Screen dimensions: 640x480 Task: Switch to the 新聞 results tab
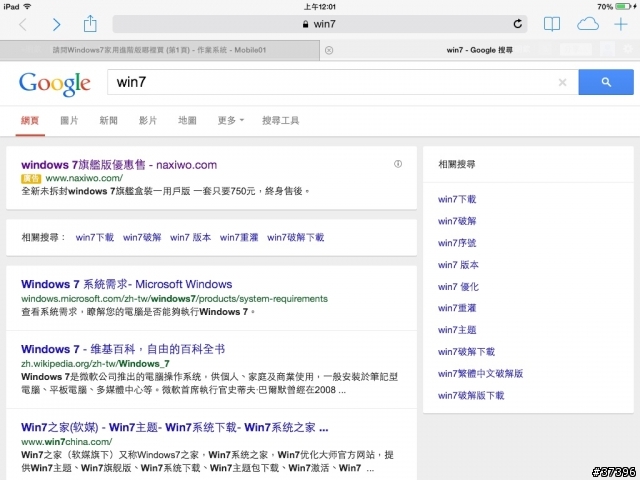click(109, 120)
